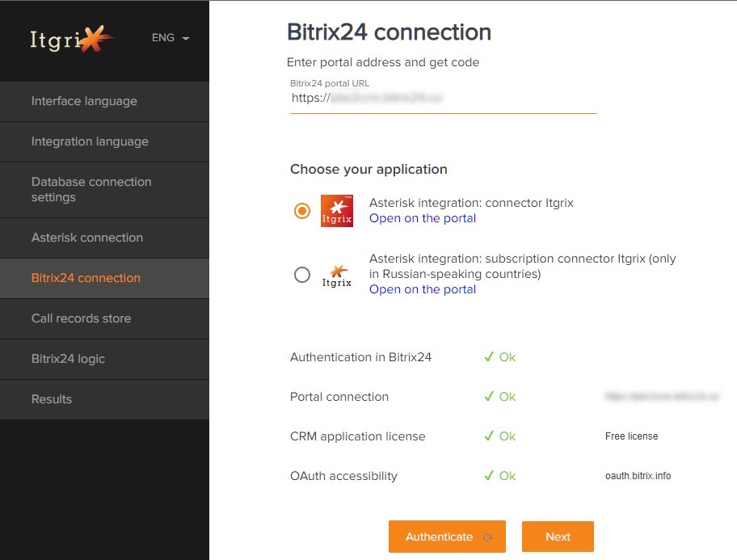Open the ENG language dropdown
Viewport: 737px width, 560px height.
(x=171, y=38)
